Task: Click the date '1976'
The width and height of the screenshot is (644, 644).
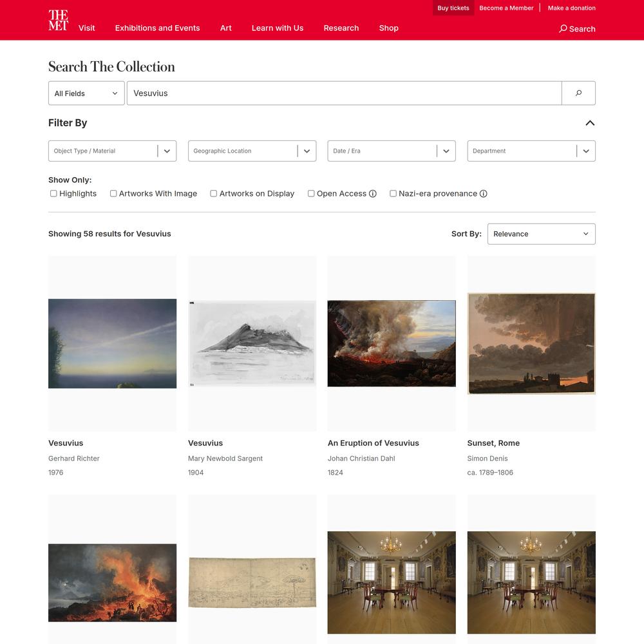Action: (x=56, y=472)
